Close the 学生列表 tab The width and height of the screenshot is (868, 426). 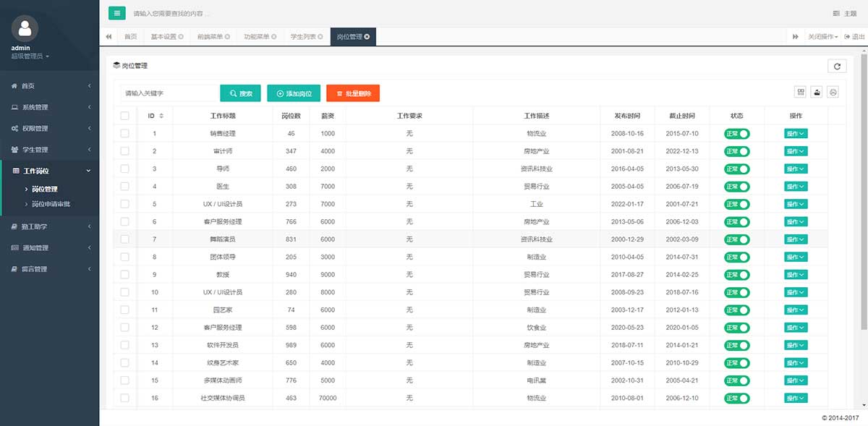coord(321,36)
